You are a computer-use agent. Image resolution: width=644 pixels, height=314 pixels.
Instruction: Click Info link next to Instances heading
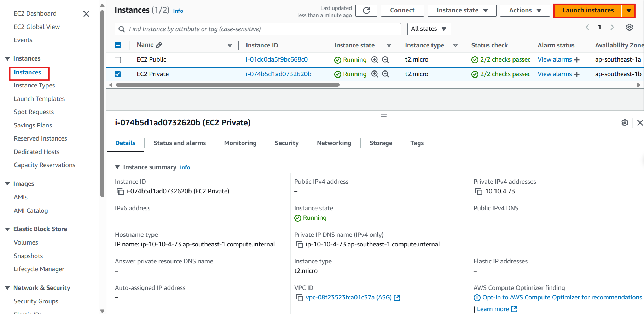(178, 11)
